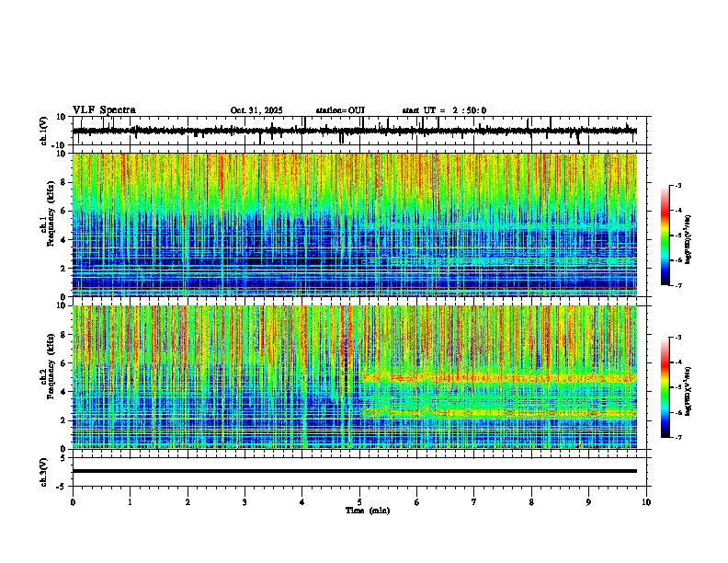
Task: Click the time axis end tick label "10"
Action: click(x=646, y=502)
